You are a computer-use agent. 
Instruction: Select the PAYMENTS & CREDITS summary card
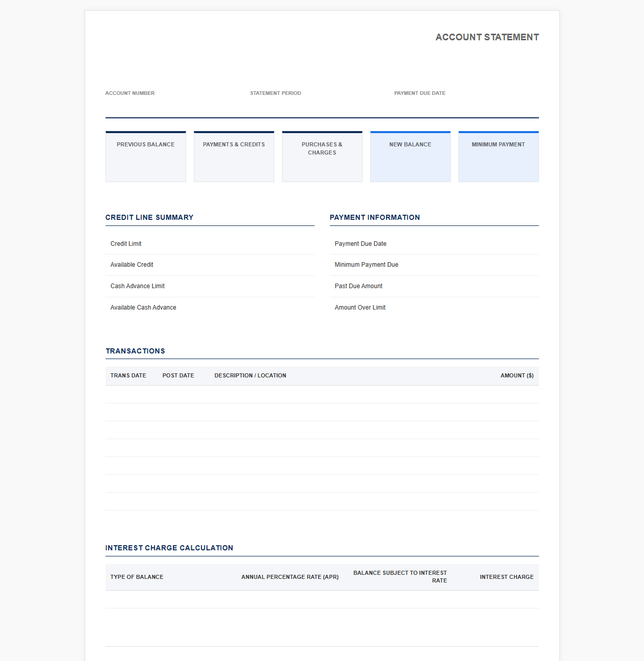pos(234,157)
